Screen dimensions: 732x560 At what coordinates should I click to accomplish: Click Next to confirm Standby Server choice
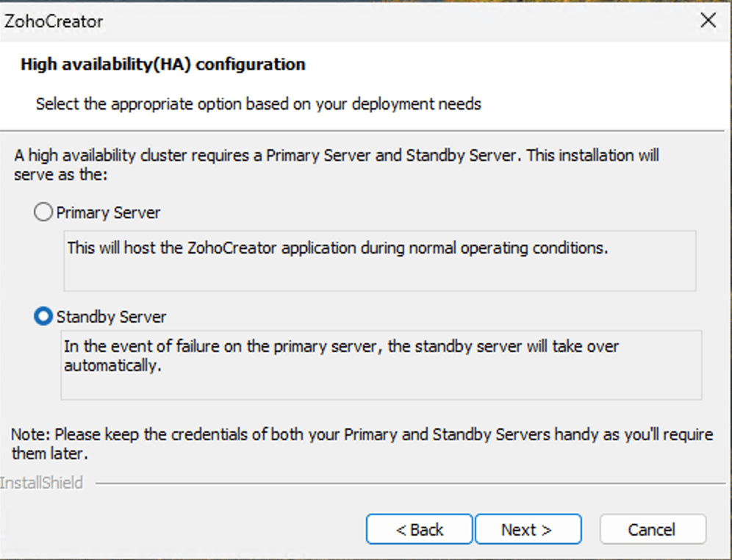click(x=528, y=528)
